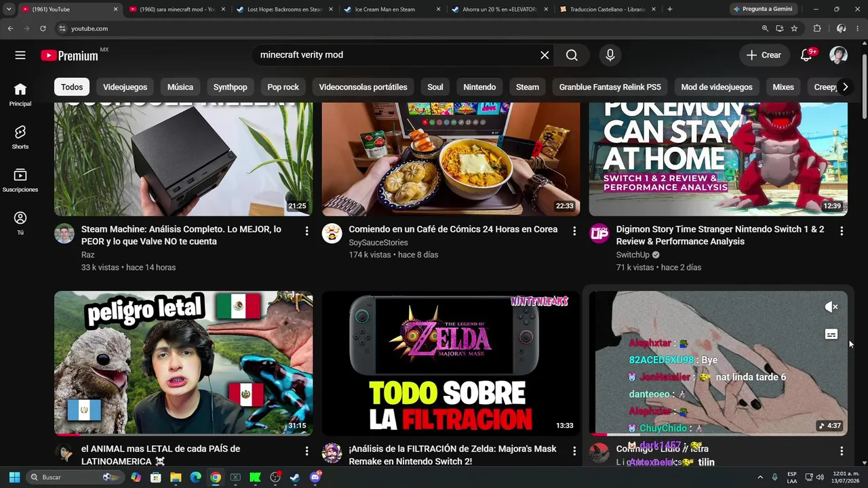This screenshot has width=868, height=488.
Task: Clear the search box with X
Action: tap(545, 55)
